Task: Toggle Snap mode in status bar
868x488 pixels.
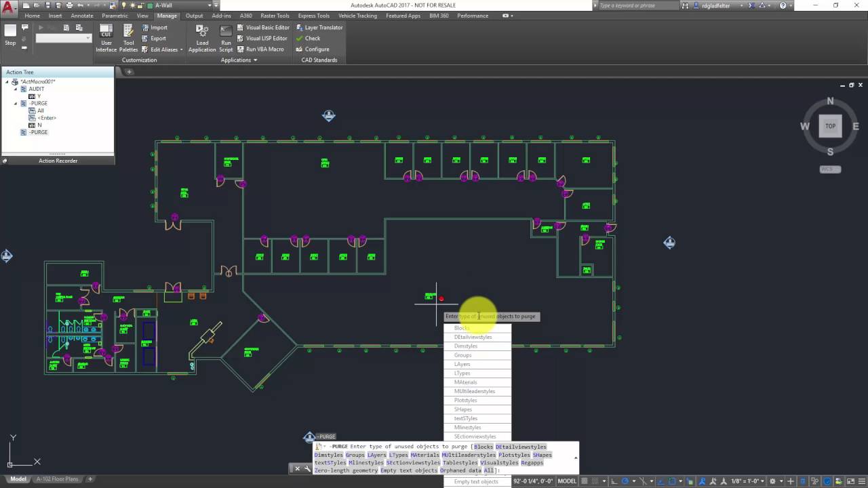Action: point(595,481)
